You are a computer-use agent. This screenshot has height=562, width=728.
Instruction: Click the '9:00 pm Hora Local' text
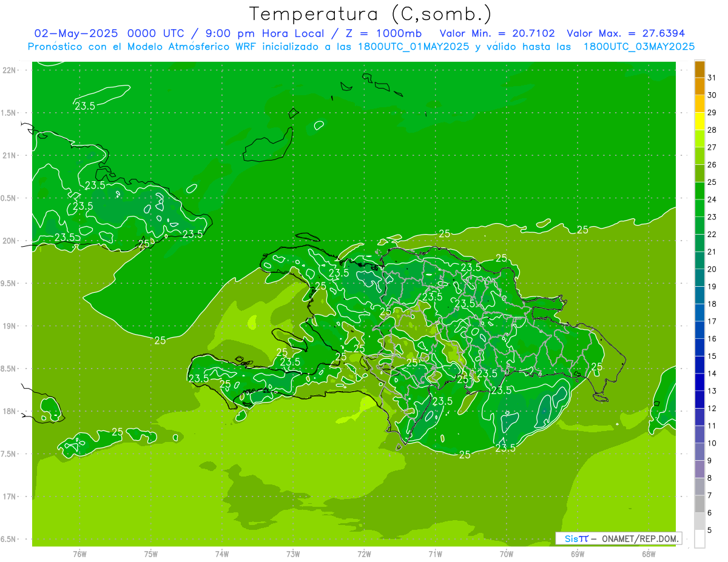point(264,33)
